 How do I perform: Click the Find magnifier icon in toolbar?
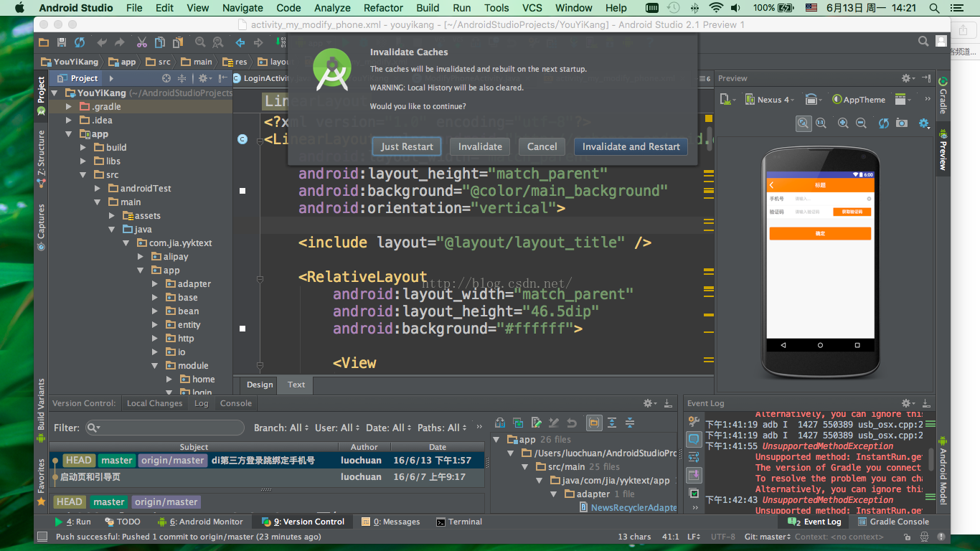200,43
